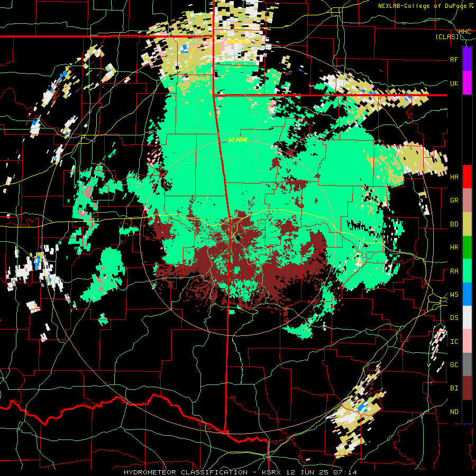Click the DS legend label

(x=454, y=318)
